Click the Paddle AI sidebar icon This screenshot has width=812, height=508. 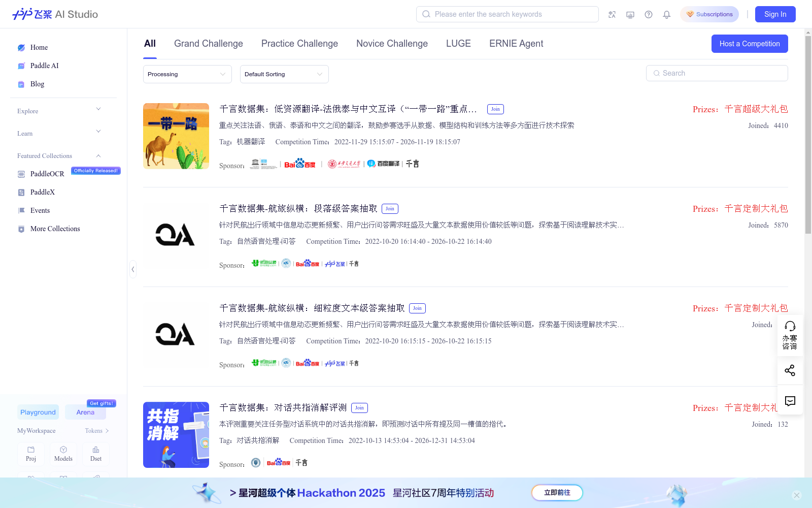coord(21,66)
